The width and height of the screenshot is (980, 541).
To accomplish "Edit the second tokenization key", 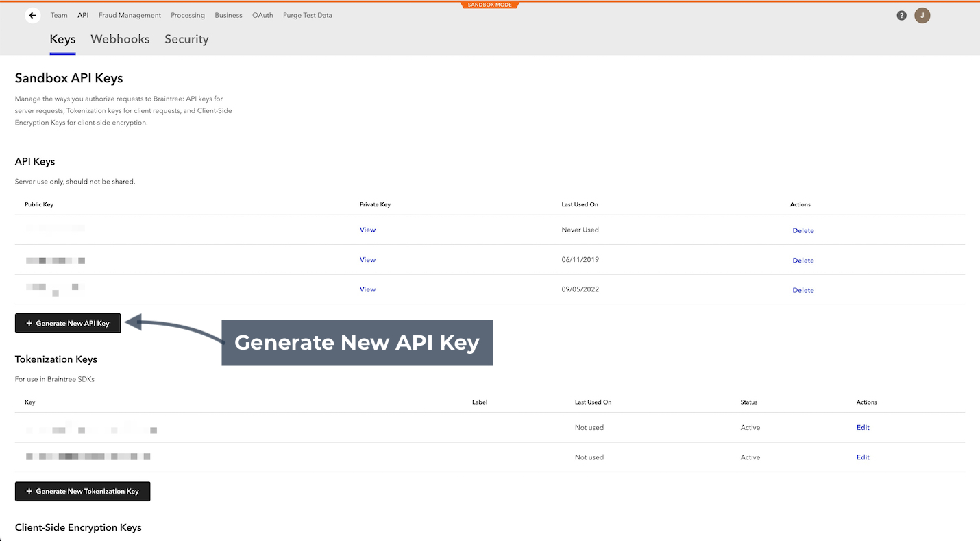I will (x=863, y=457).
